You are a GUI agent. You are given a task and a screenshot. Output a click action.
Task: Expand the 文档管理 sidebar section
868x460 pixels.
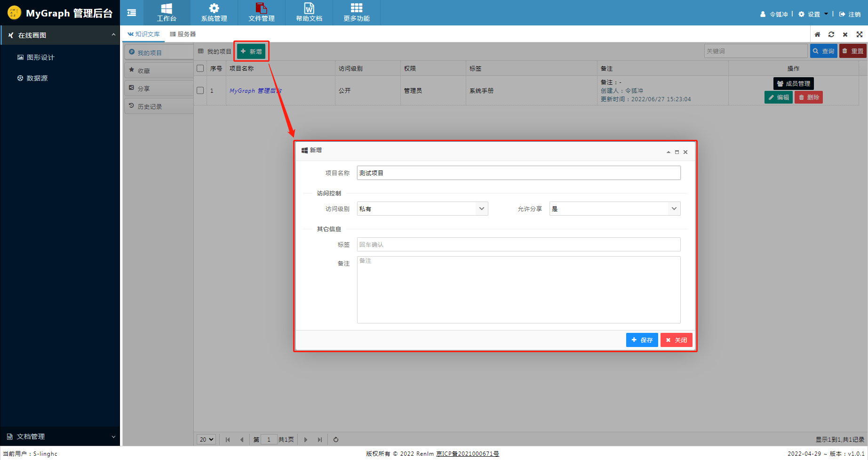coord(60,436)
